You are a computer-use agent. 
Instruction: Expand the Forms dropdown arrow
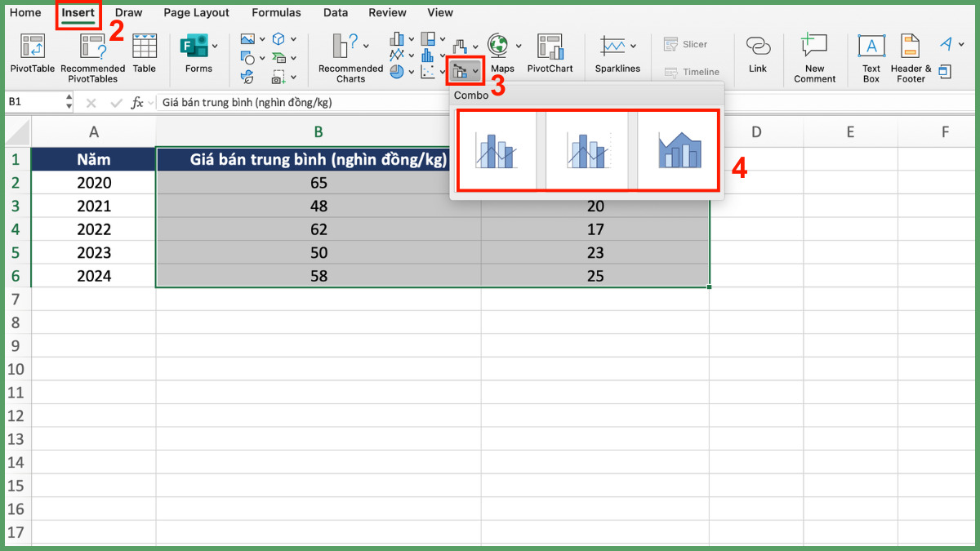[x=215, y=46]
